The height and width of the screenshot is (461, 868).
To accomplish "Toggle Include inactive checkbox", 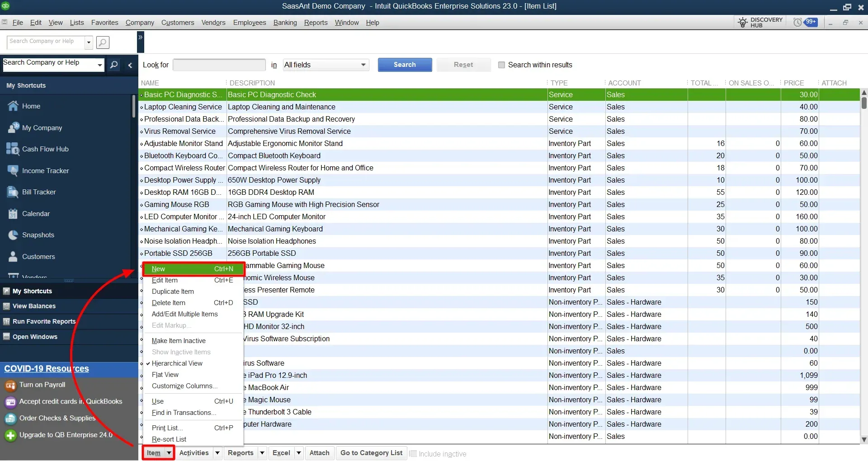I will pyautogui.click(x=413, y=454).
